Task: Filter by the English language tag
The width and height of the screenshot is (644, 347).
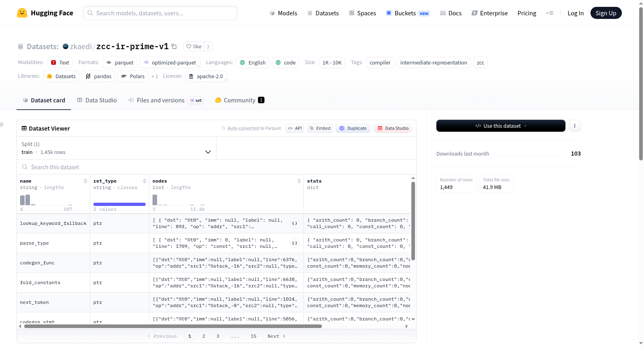Action: [x=252, y=62]
